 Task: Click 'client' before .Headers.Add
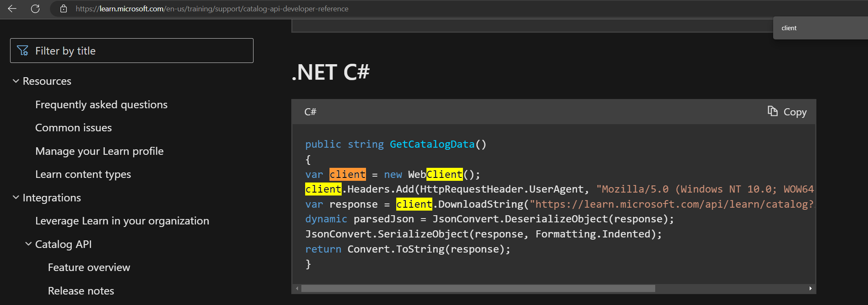click(x=323, y=189)
